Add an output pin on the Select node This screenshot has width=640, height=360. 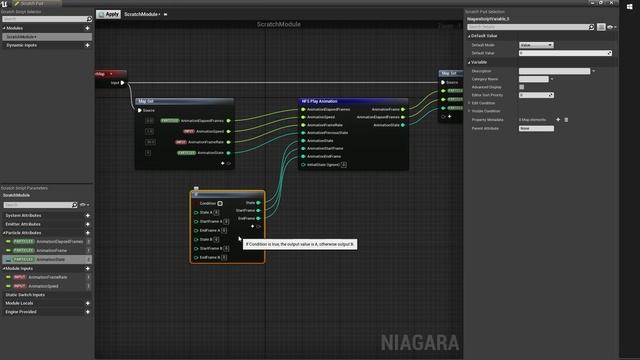[x=252, y=226]
